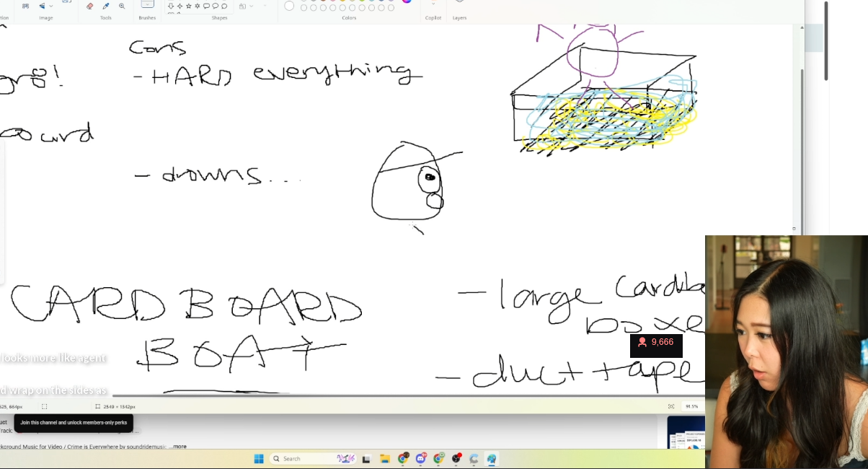Click the Layers label in ribbon

[x=459, y=17]
